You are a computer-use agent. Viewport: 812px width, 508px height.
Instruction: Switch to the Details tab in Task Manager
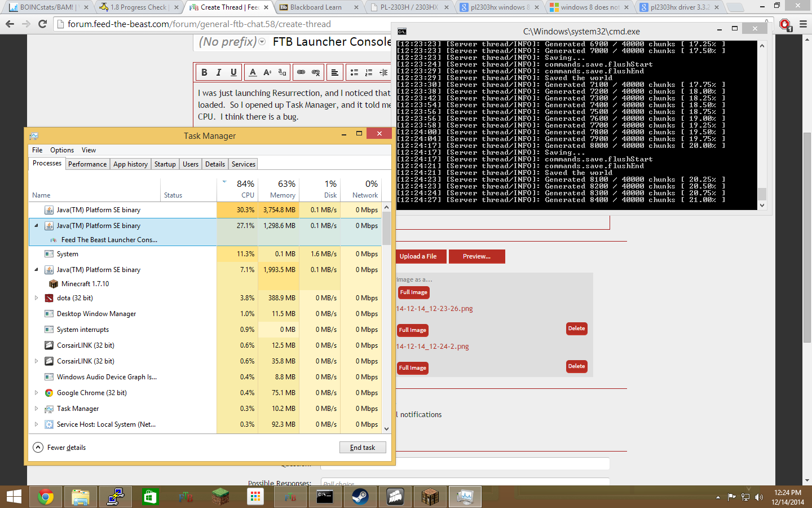coord(215,164)
